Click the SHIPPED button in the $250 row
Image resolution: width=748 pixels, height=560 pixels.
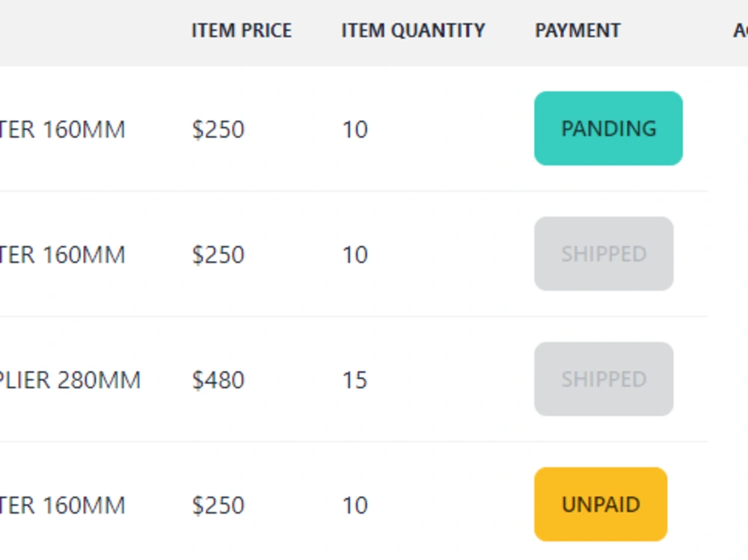click(x=603, y=254)
